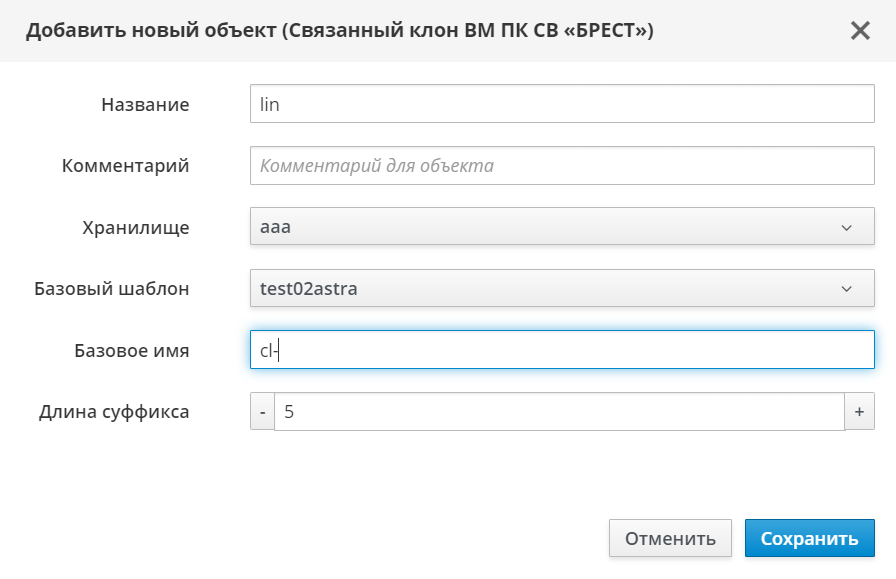Click the Название field containing "lin"
This screenshot has height=579, width=896.
(x=562, y=104)
